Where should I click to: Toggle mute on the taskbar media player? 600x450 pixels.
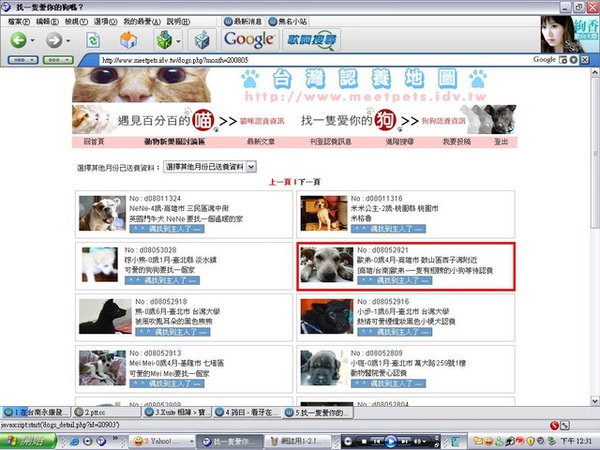[x=417, y=442]
